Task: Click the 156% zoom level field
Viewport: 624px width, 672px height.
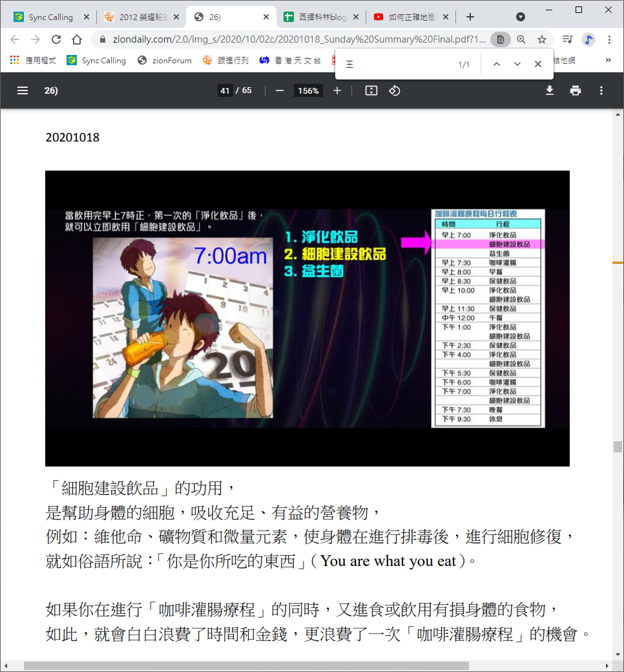Action: pos(308,90)
